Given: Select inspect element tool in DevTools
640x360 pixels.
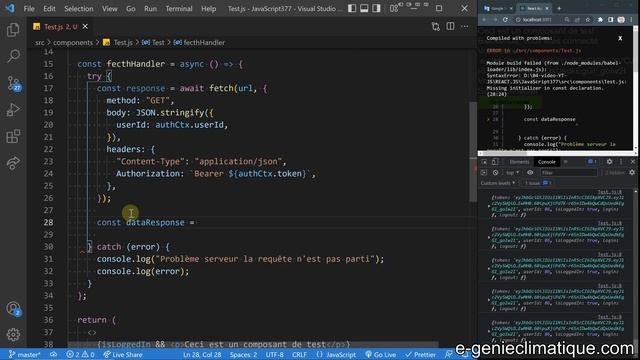Looking at the screenshot, I should coord(484,162).
